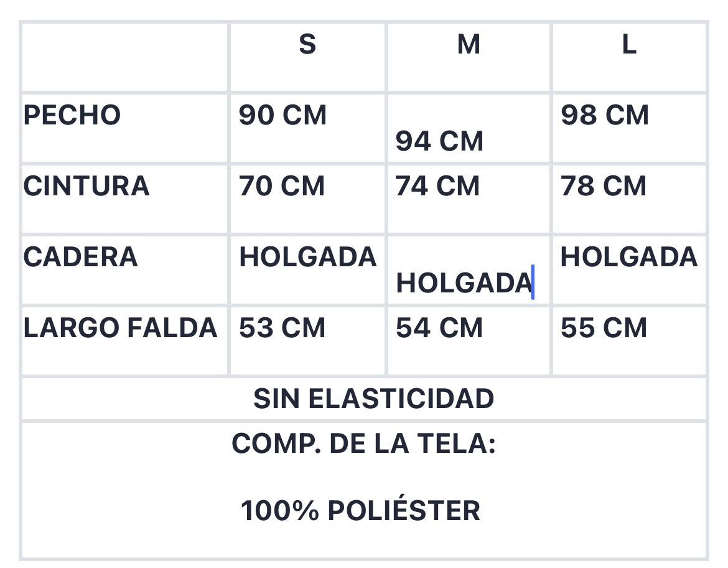
Task: Click HOLGADA in the S column
Action: coord(307,256)
